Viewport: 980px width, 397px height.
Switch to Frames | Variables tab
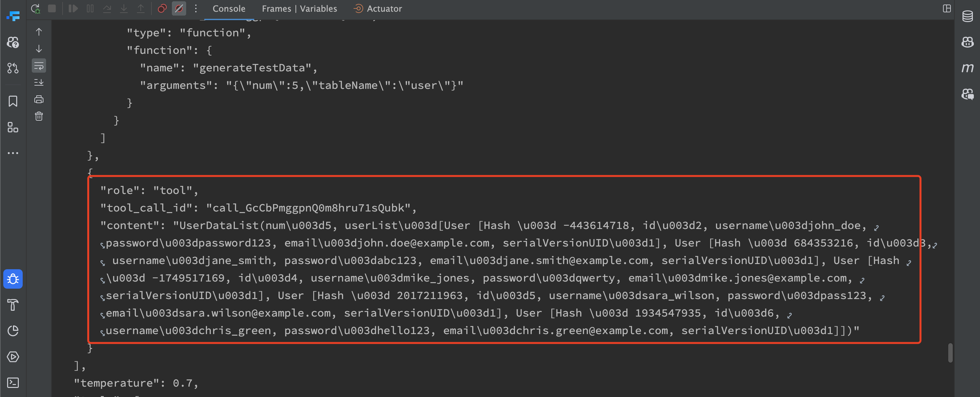click(299, 8)
